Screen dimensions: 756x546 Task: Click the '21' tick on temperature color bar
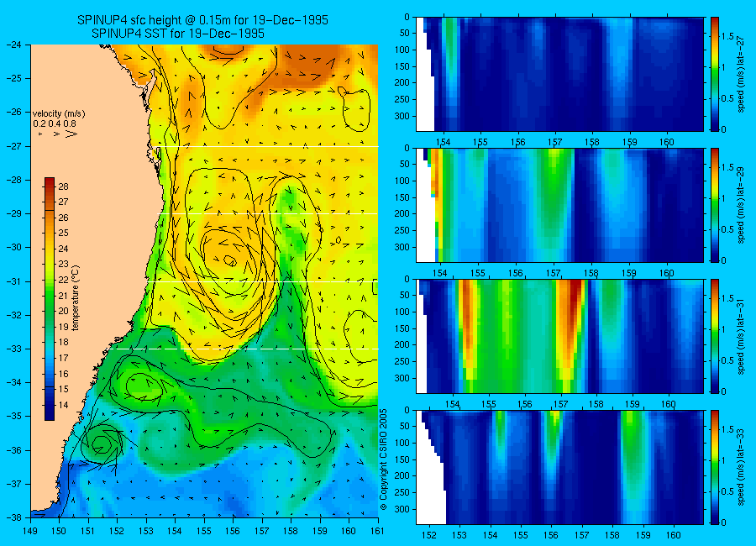tap(63, 296)
